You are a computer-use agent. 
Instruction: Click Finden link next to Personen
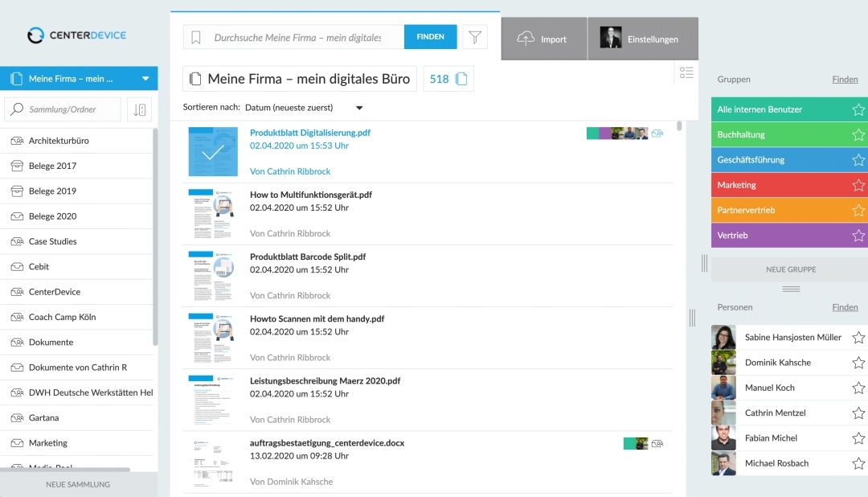[845, 307]
